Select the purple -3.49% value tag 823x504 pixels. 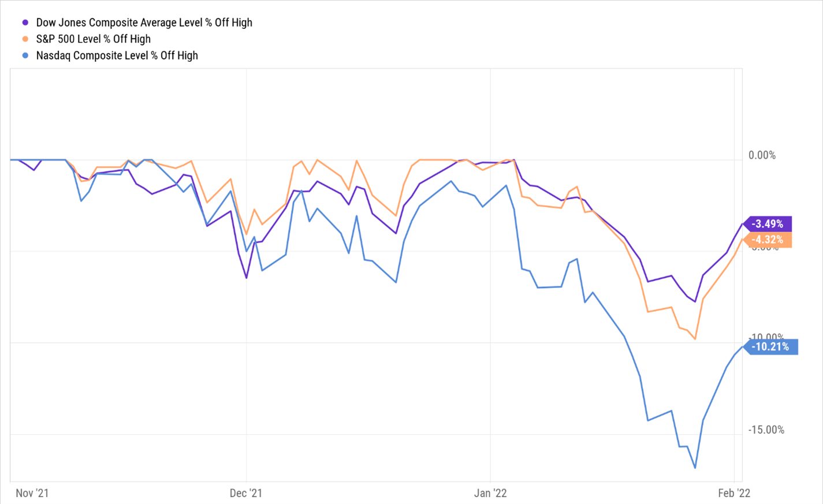(768, 224)
